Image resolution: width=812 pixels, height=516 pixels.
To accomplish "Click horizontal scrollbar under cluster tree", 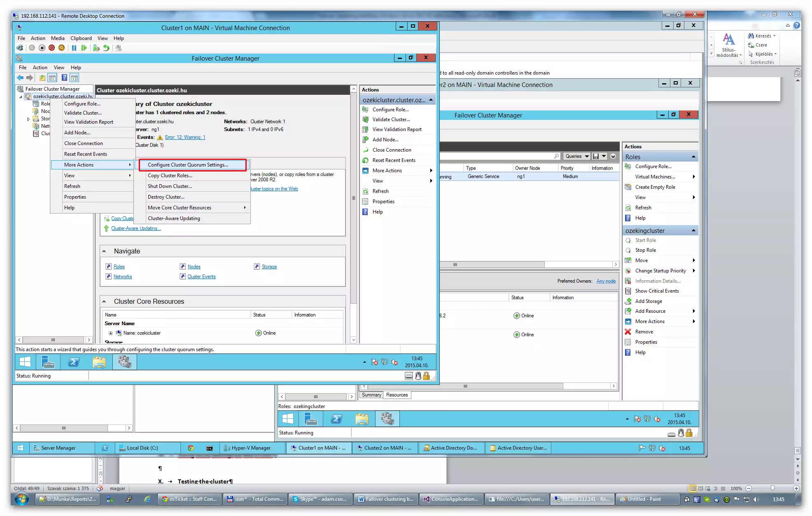I will tap(54, 340).
